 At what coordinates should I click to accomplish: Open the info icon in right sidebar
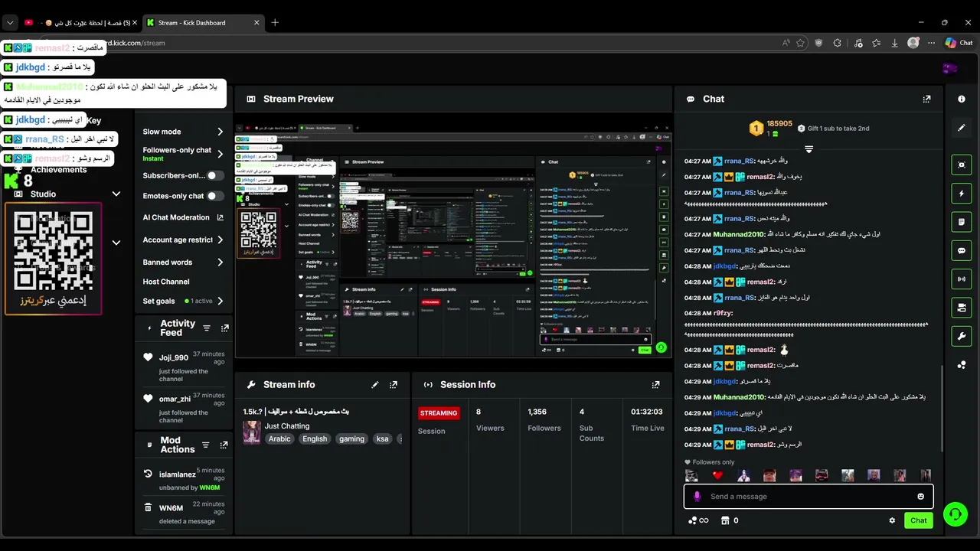[962, 99]
